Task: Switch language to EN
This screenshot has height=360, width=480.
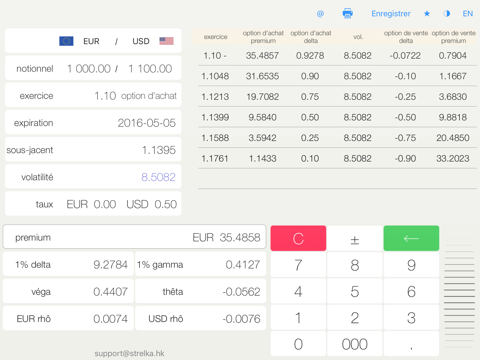Action: [x=468, y=14]
